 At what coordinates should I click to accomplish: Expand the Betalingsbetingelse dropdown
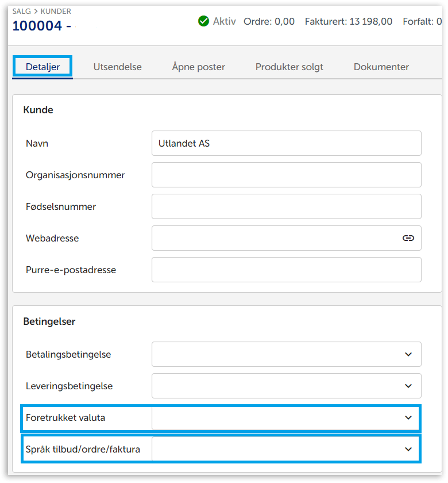pos(286,354)
